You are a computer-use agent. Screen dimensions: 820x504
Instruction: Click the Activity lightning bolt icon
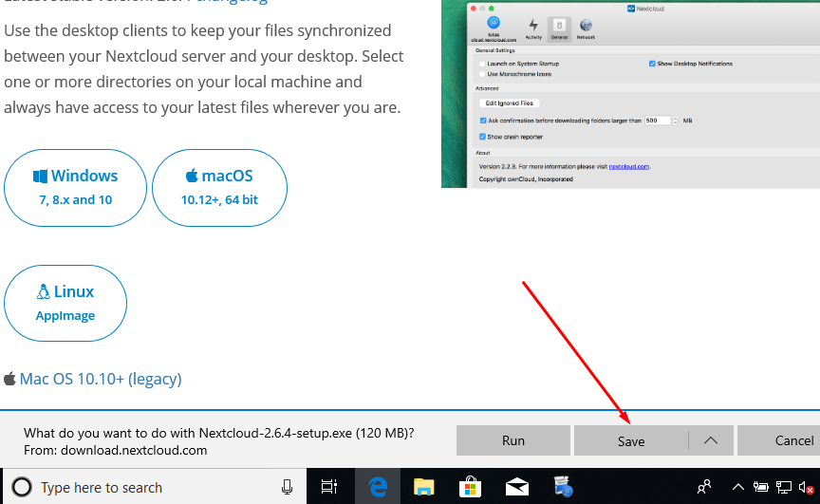point(533,27)
